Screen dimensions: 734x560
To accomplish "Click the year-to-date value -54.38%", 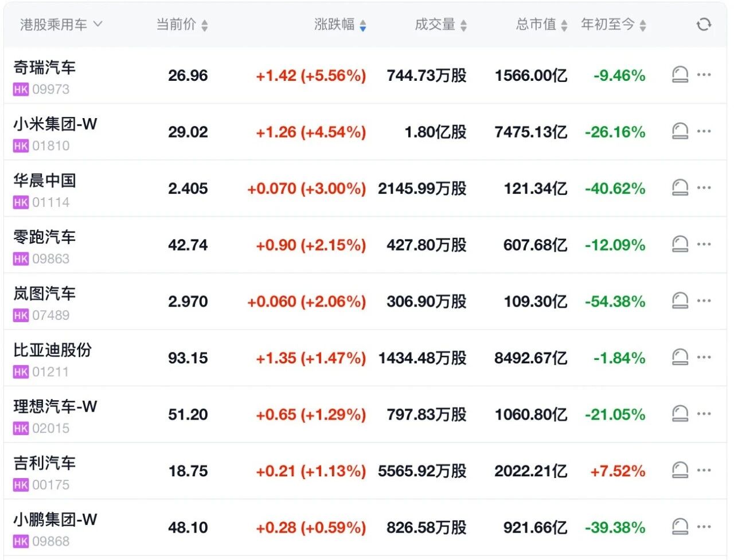I will point(615,301).
